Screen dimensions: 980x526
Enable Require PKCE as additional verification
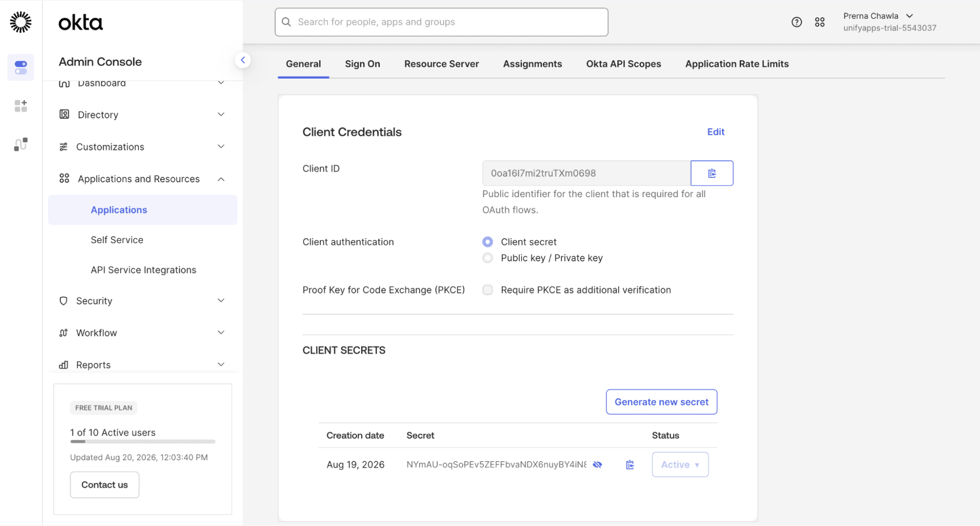(488, 290)
